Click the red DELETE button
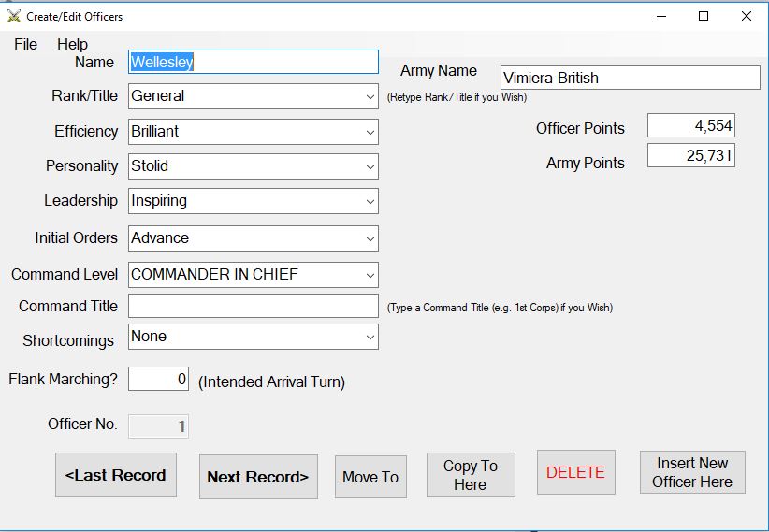This screenshot has height=532, width=769. tap(575, 472)
